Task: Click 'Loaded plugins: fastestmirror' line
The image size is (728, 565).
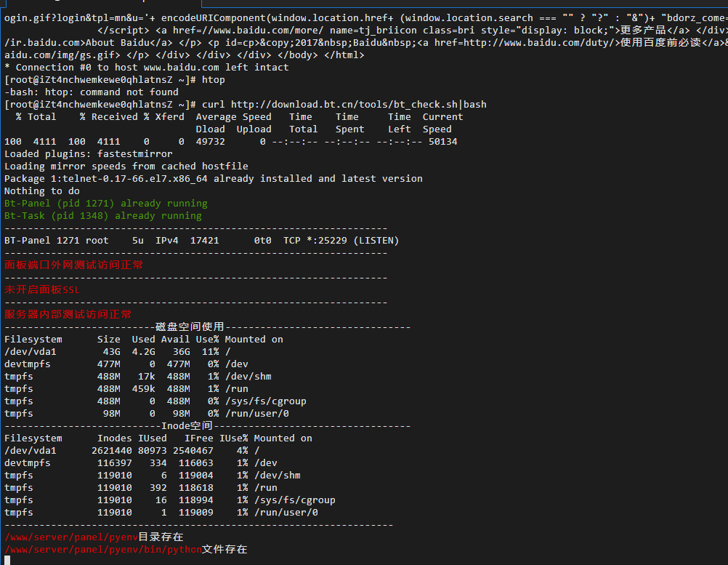Action: click(88, 154)
